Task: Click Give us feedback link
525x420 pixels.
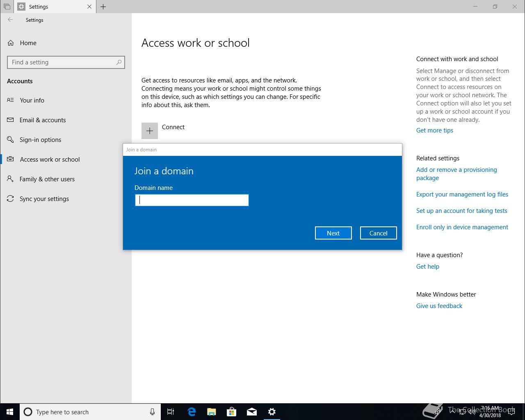Action: pyautogui.click(x=439, y=306)
